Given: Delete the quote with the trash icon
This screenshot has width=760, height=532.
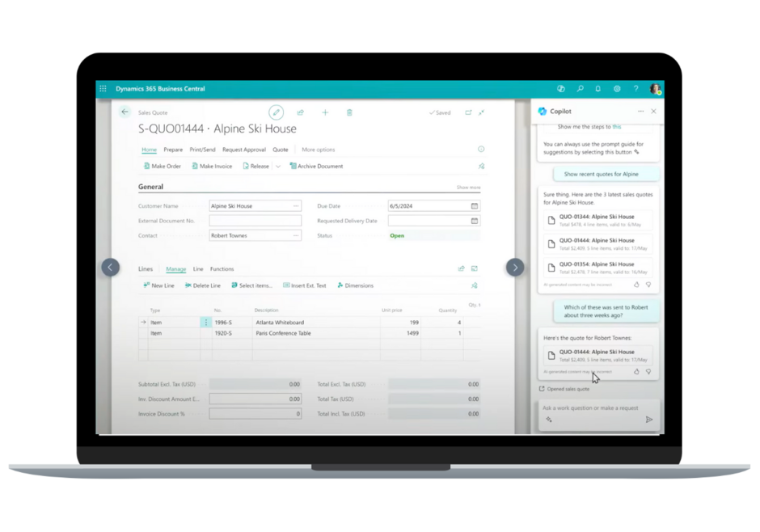Looking at the screenshot, I should [349, 112].
